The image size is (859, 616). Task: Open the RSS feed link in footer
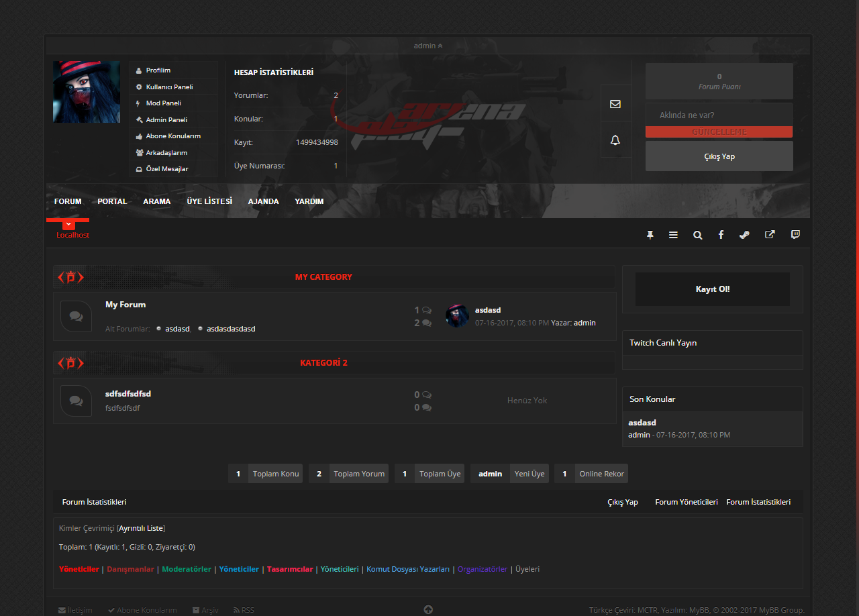tap(244, 610)
